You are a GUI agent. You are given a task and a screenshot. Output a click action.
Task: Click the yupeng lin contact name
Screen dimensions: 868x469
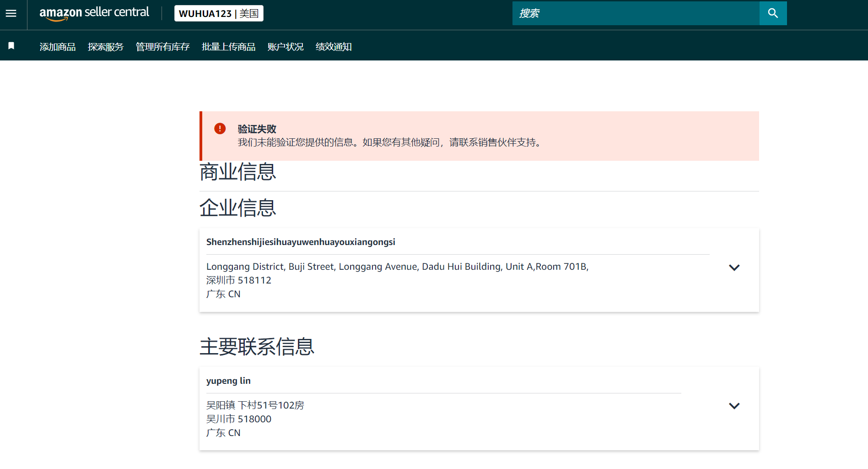click(x=228, y=381)
